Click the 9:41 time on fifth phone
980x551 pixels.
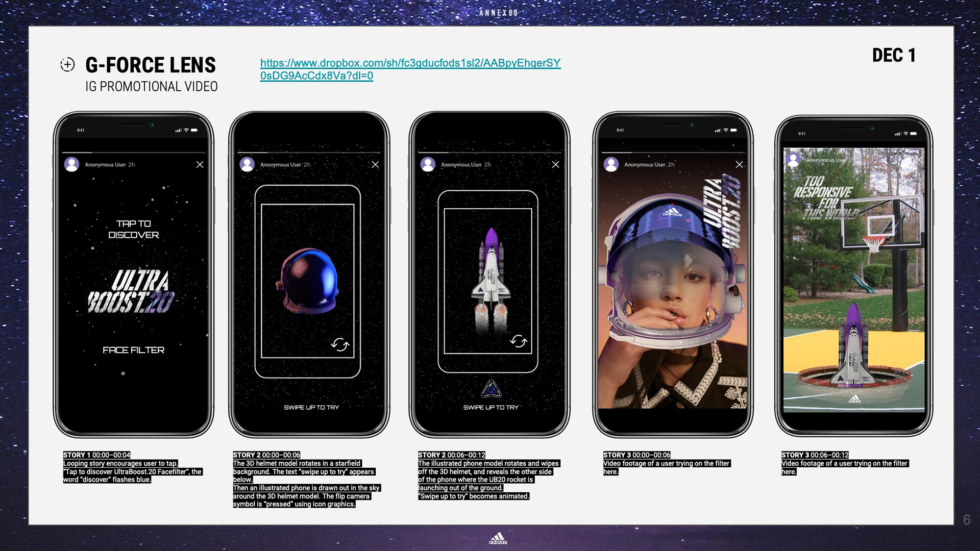[x=802, y=134]
